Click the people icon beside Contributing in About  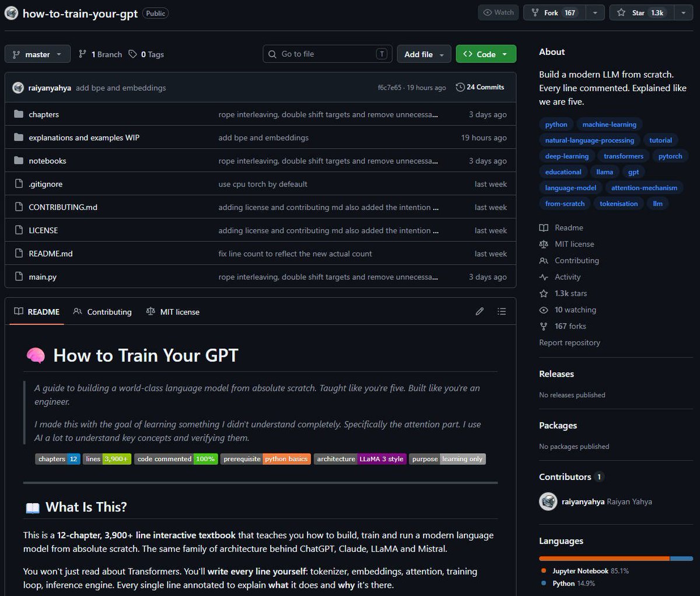coord(544,261)
